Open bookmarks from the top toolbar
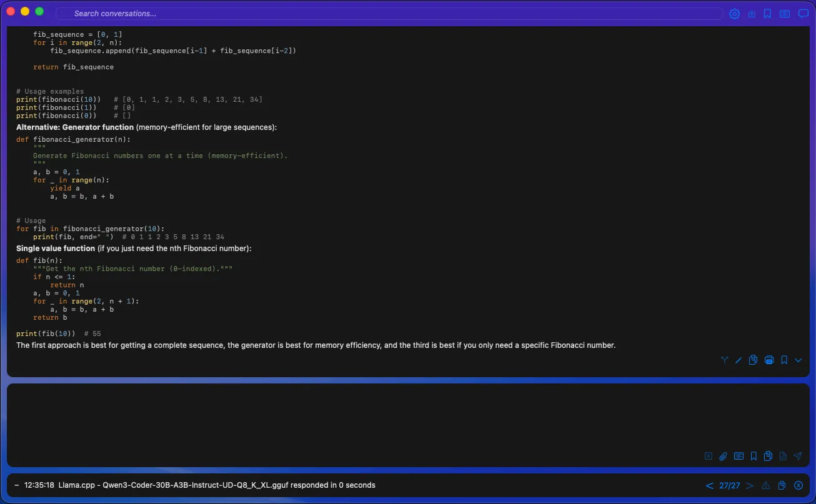The image size is (816, 504). [768, 14]
